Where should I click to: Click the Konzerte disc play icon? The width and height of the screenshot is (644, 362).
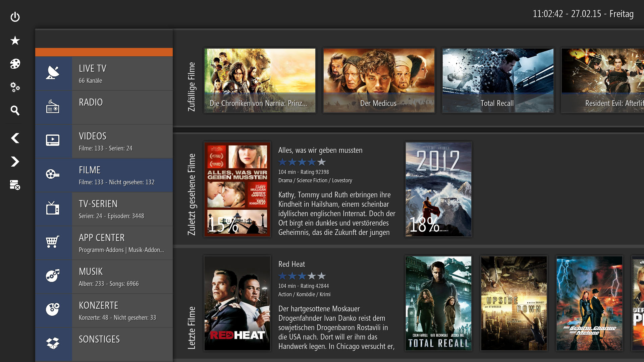[53, 309]
